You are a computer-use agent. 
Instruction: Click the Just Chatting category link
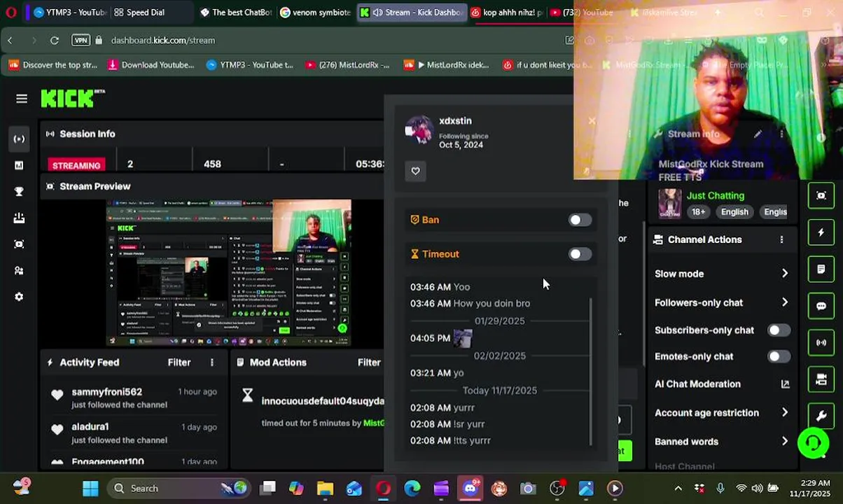715,196
